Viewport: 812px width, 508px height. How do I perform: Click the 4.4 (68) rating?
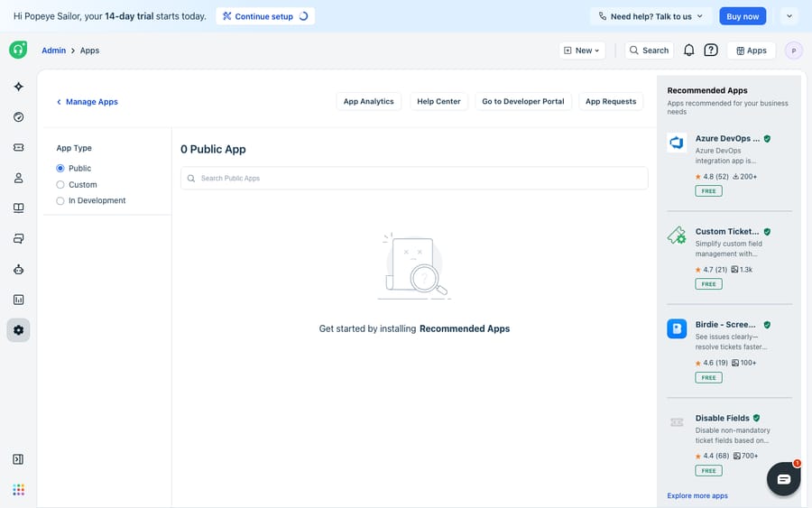click(x=712, y=457)
